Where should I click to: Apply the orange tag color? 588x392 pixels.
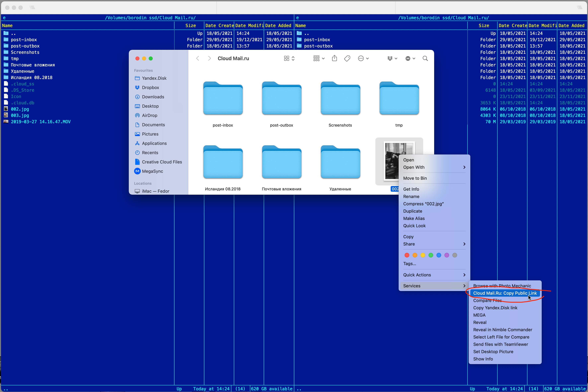[415, 255]
